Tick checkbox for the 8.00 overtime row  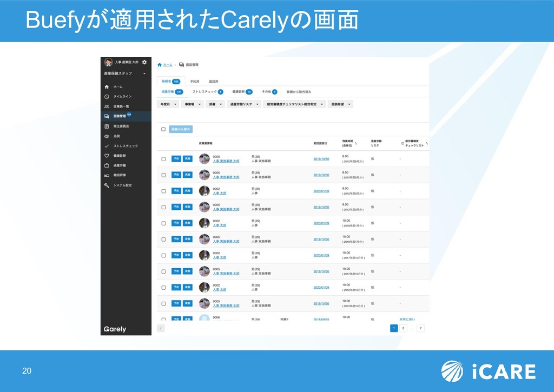(163, 159)
